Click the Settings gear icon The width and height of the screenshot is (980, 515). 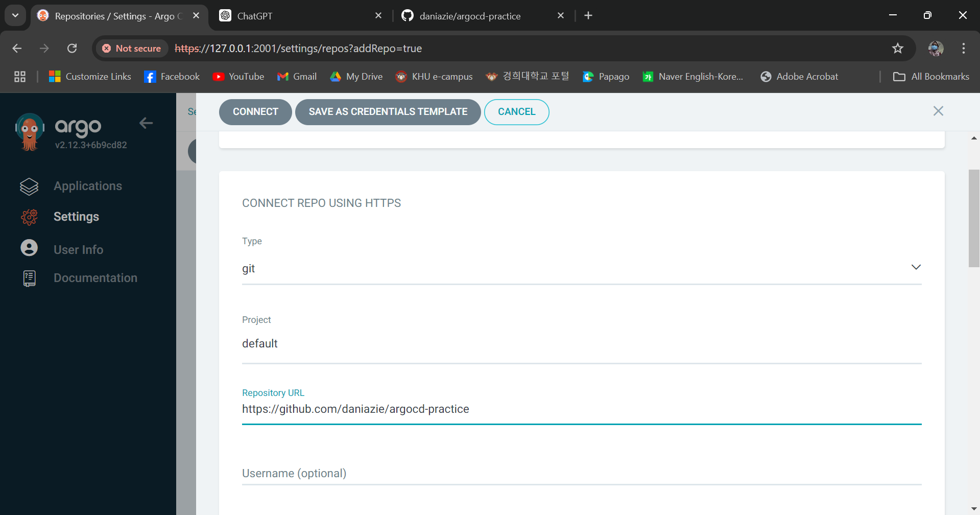[x=29, y=217]
